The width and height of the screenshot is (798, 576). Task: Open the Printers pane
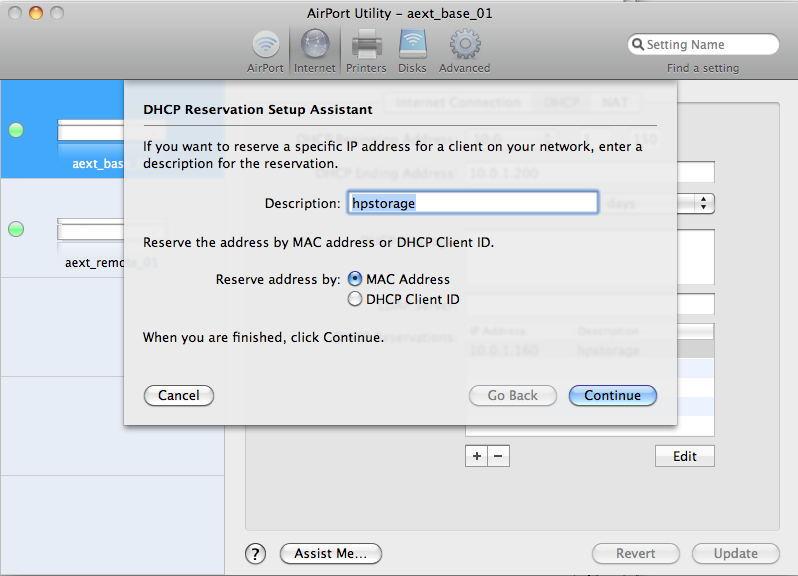click(366, 51)
